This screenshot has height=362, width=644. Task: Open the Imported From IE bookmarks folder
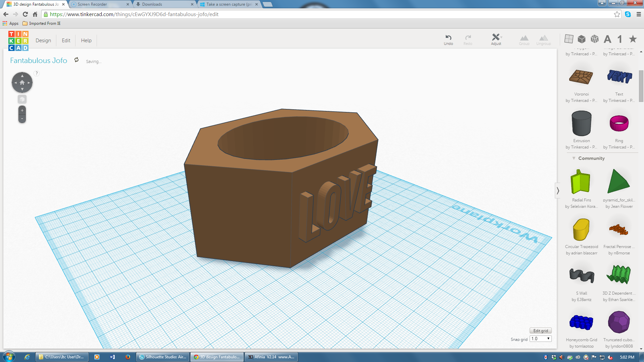(42, 23)
